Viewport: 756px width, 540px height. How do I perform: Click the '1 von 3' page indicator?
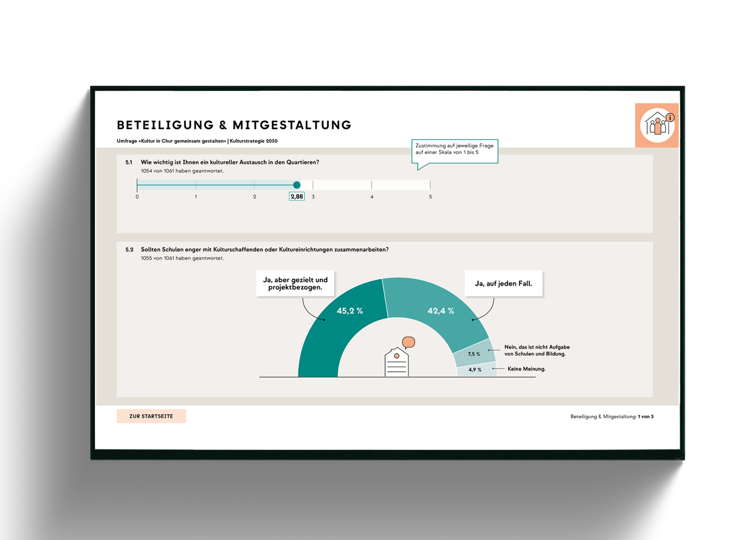[x=645, y=417]
